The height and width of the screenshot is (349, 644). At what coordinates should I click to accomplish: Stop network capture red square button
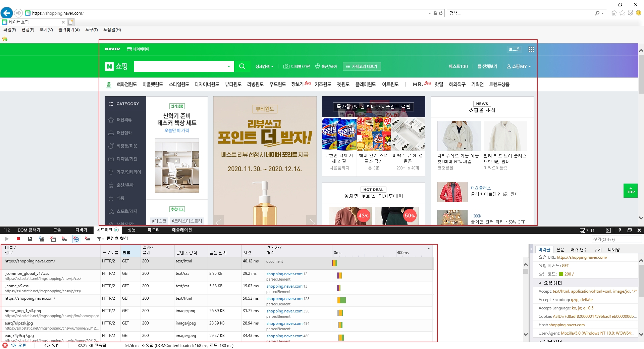pyautogui.click(x=18, y=239)
